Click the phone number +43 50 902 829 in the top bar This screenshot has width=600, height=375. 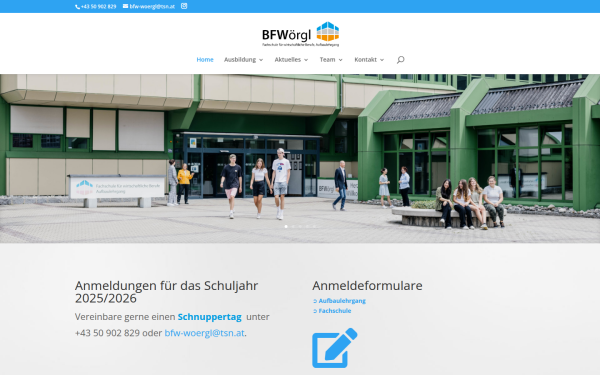98,7
